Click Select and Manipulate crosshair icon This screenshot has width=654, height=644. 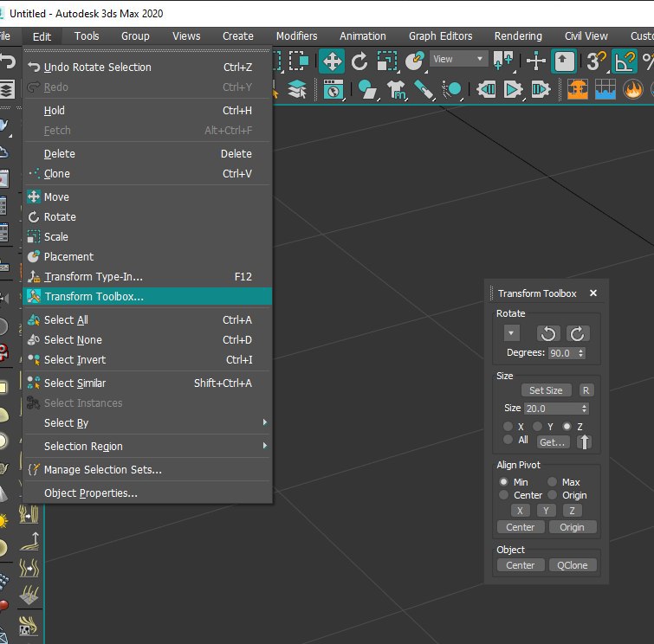(x=536, y=61)
